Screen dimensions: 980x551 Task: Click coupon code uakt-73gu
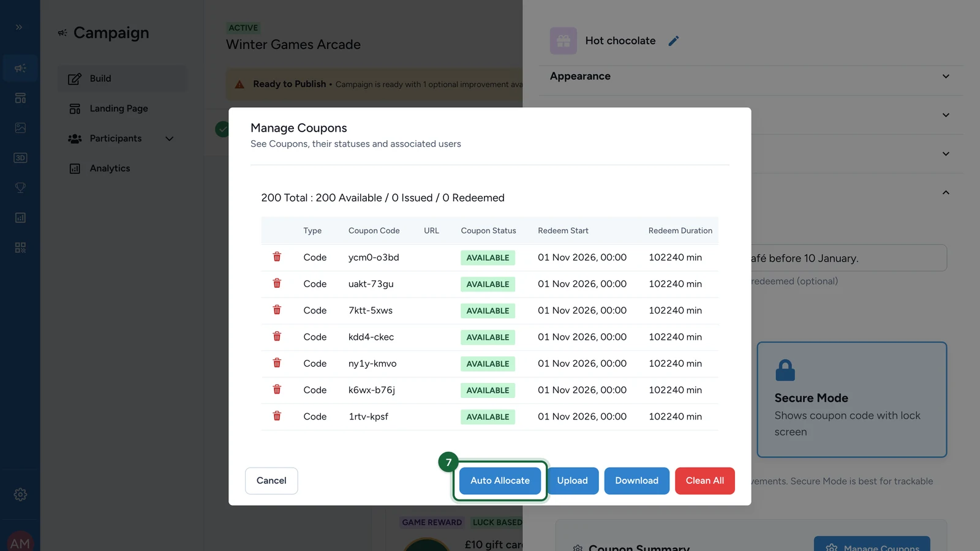[371, 284]
